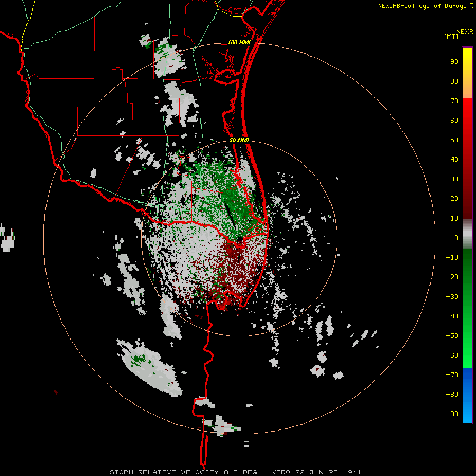Click the 80 value on velocity scale
476x476 pixels.
click(x=454, y=81)
